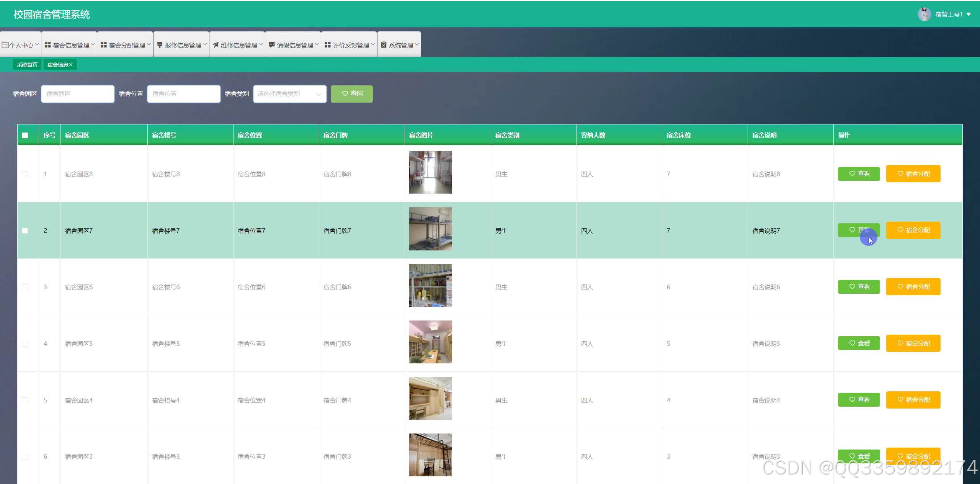Open dormitory photo thumbnail for 宿舍园区3
Image resolution: width=980 pixels, height=484 pixels.
(430, 455)
